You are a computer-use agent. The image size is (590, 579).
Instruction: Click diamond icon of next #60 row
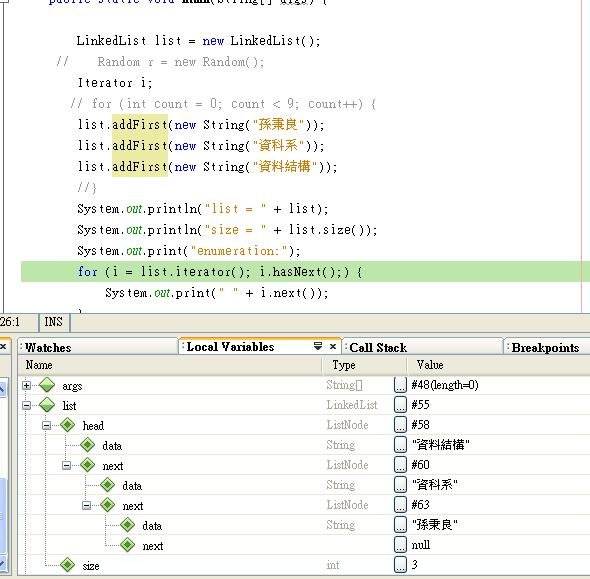[87, 465]
